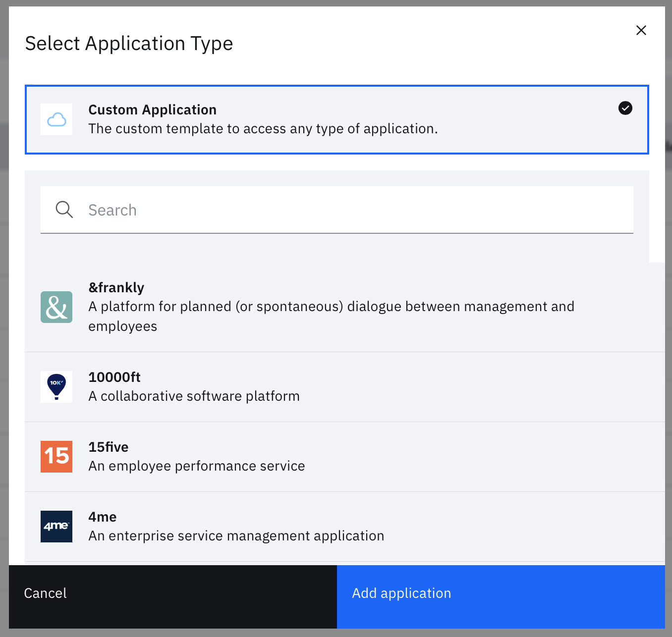Focus the Search input field
Viewport: 672px width, 637px height.
pos(337,210)
